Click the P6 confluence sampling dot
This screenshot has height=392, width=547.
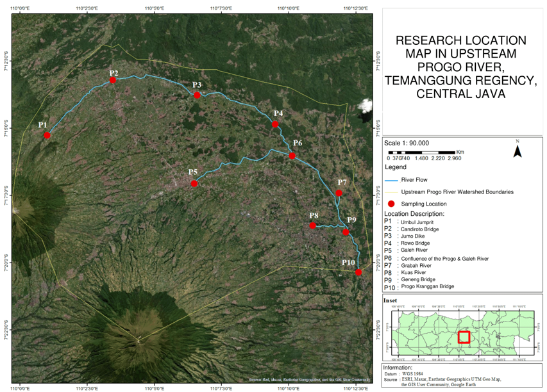point(292,156)
